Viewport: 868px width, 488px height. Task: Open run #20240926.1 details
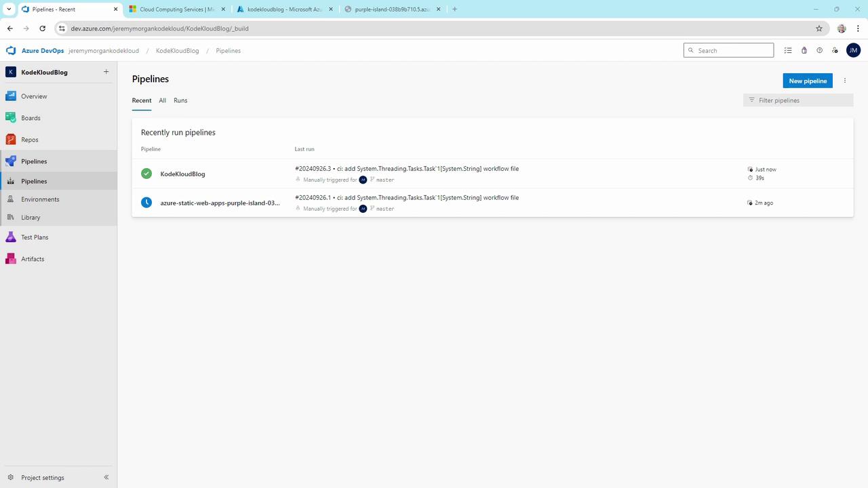tap(407, 198)
